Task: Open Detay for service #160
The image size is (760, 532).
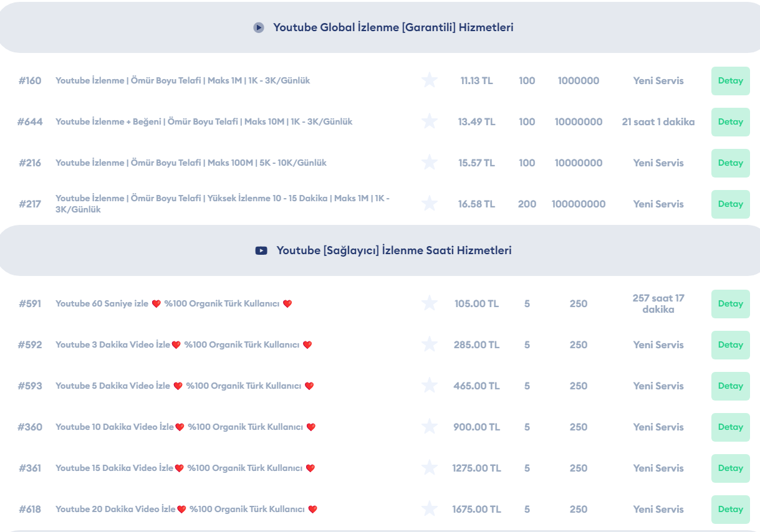Action: pyautogui.click(x=730, y=81)
